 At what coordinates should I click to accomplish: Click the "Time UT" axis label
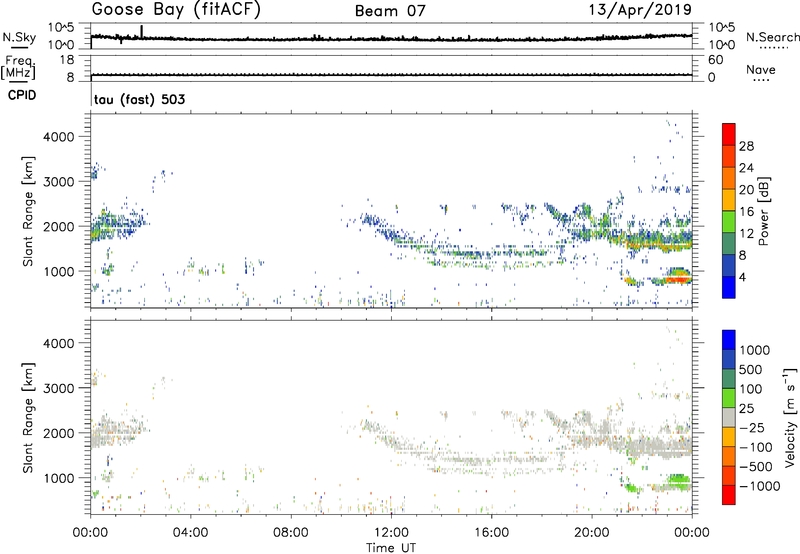pyautogui.click(x=391, y=548)
